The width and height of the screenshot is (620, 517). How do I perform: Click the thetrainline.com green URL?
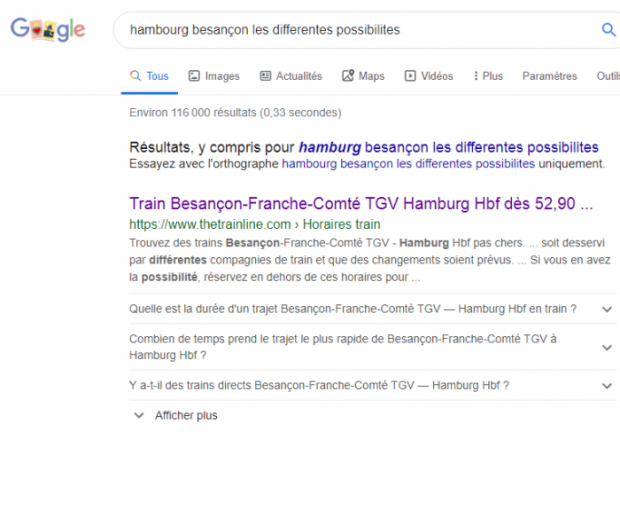(x=255, y=224)
